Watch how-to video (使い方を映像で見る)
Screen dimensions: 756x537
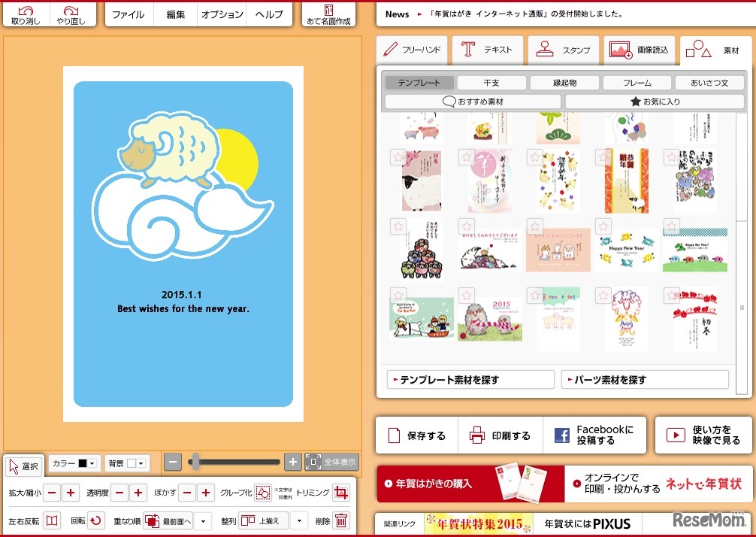[703, 435]
